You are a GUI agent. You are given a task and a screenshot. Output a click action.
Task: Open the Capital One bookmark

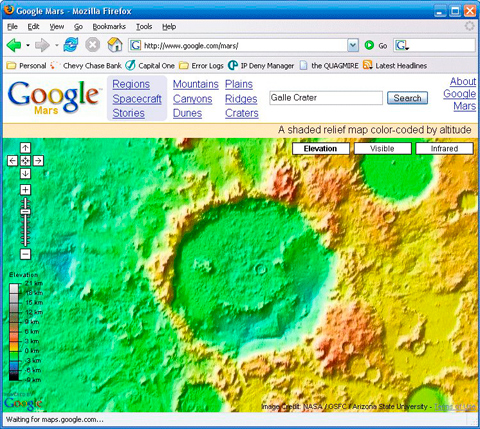[x=150, y=66]
